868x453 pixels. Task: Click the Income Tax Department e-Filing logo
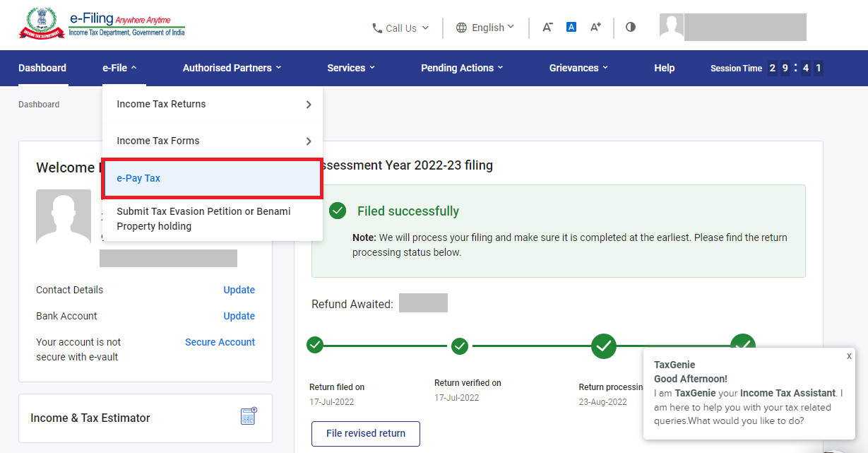coord(102,23)
